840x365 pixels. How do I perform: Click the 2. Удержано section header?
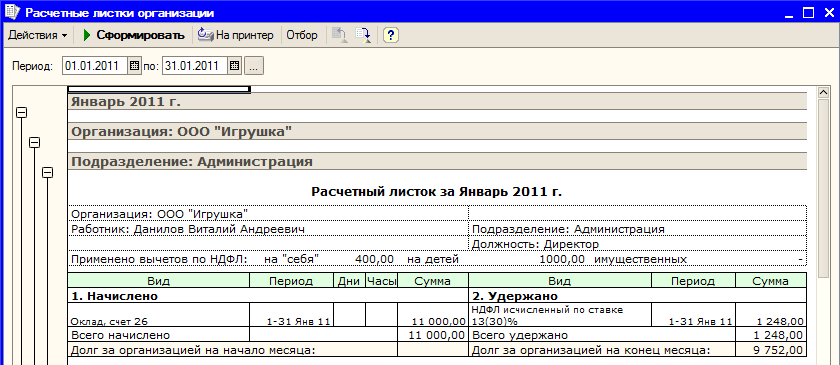pyautogui.click(x=638, y=296)
